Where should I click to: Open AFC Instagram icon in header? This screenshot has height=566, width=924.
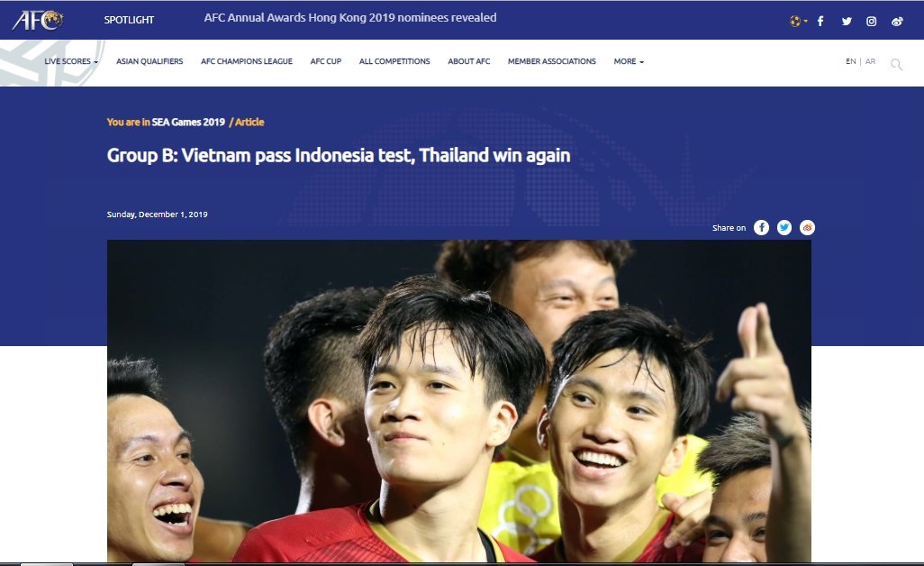(871, 22)
